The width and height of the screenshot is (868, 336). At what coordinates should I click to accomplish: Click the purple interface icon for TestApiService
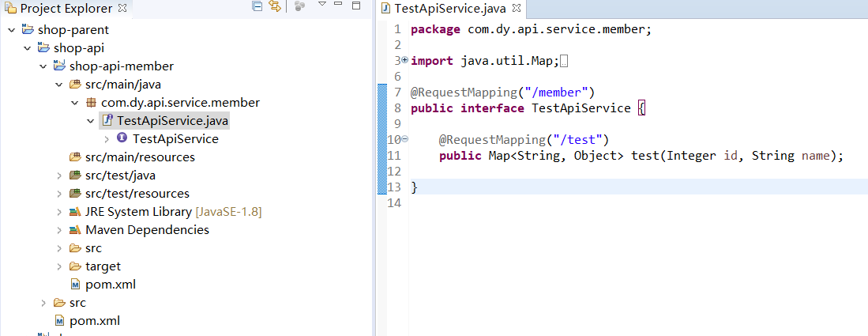(x=123, y=138)
